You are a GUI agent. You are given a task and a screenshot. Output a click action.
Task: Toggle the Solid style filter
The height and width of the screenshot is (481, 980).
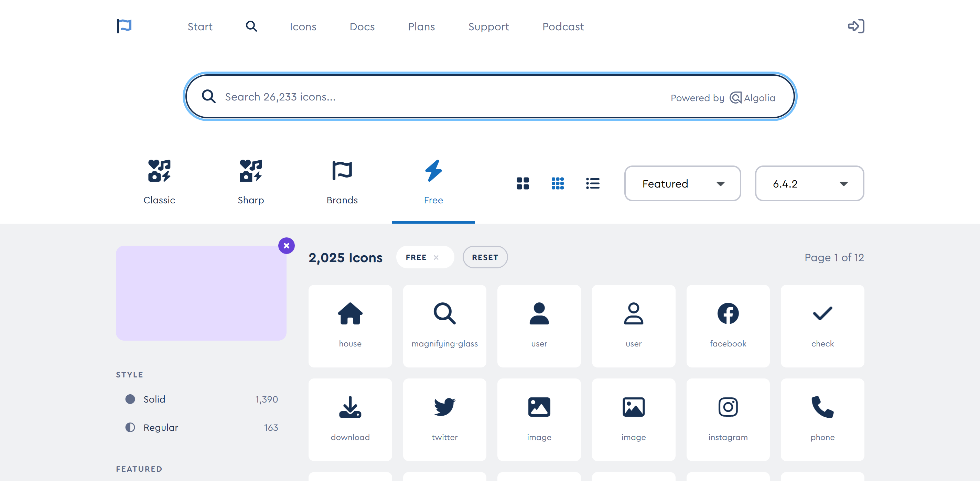[154, 399]
